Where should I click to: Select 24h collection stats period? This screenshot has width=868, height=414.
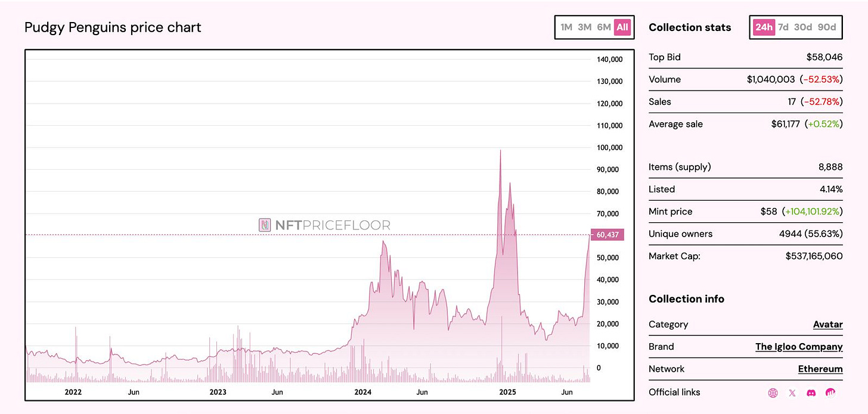[764, 27]
